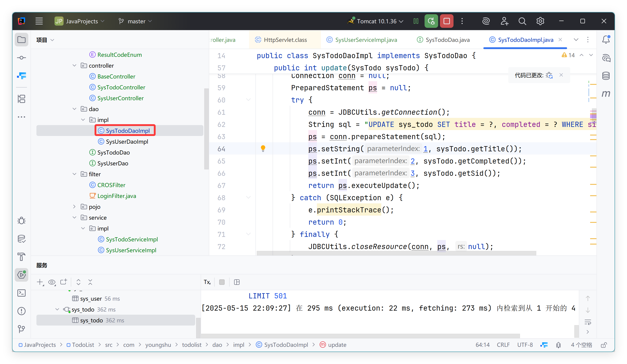Click the TodoList breadcrumb
This screenshot has width=627, height=364.
80,345
